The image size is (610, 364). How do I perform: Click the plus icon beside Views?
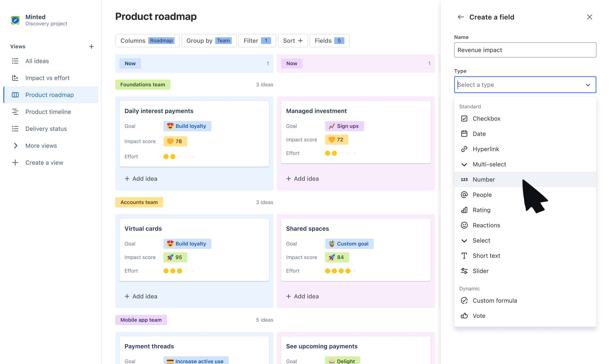91,47
